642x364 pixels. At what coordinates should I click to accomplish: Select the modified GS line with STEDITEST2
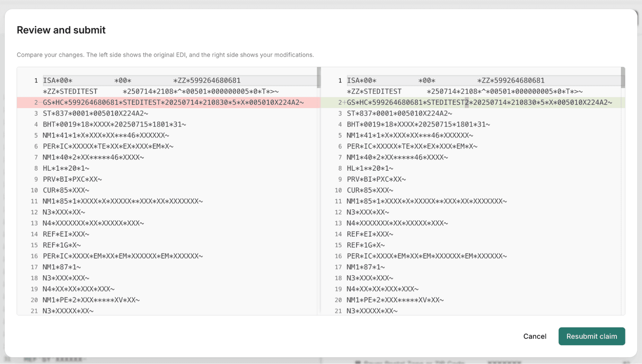(x=479, y=102)
